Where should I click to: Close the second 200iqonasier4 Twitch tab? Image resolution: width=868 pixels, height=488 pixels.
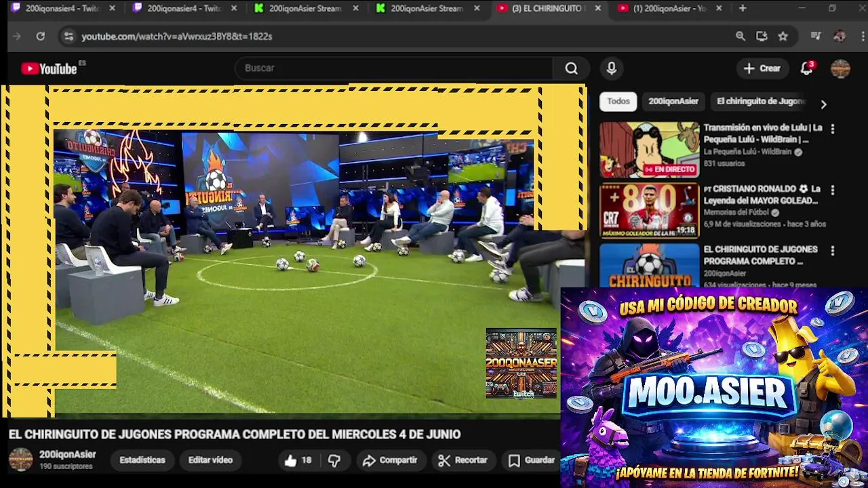(234, 8)
